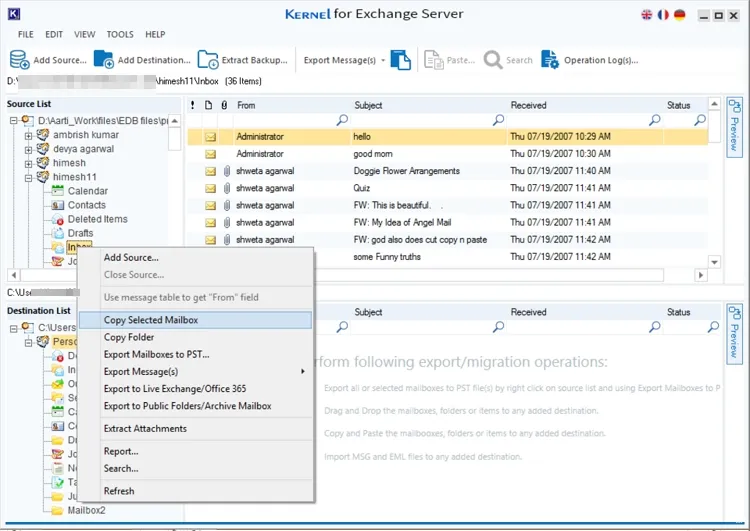Expand the himesh mailbox node

[x=28, y=164]
